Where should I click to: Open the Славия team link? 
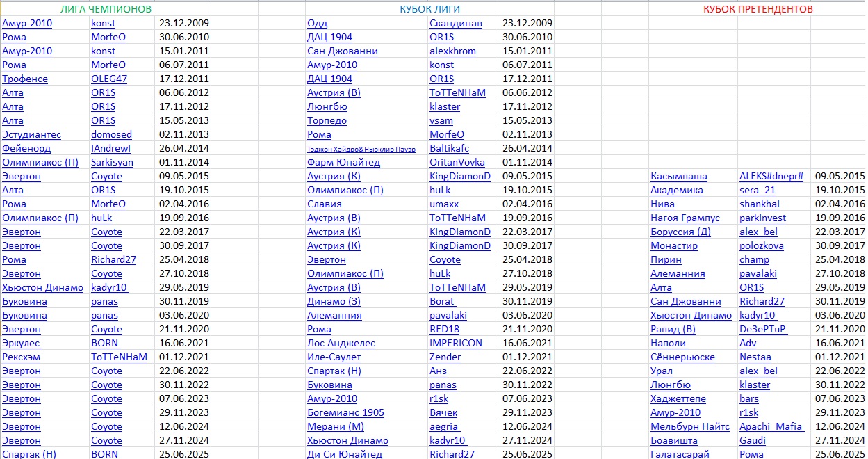325,204
